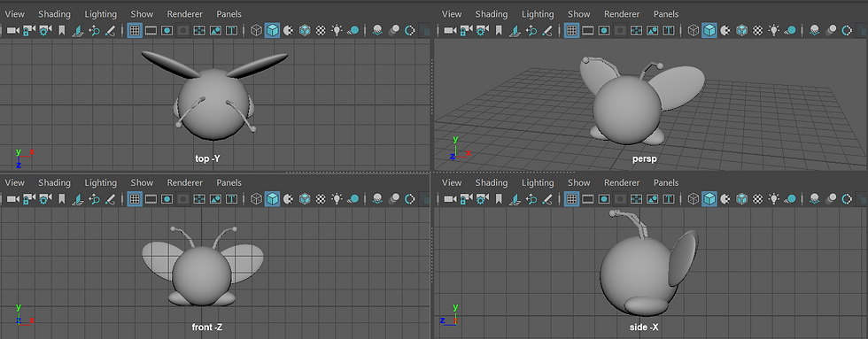Click Camera Attributes icon in side panel

482,198
